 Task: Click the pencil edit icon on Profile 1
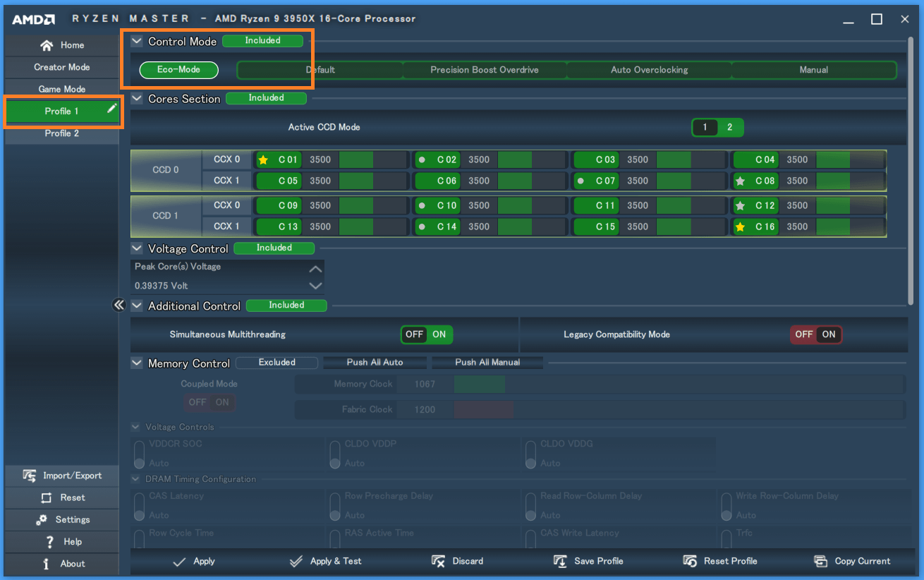[111, 108]
